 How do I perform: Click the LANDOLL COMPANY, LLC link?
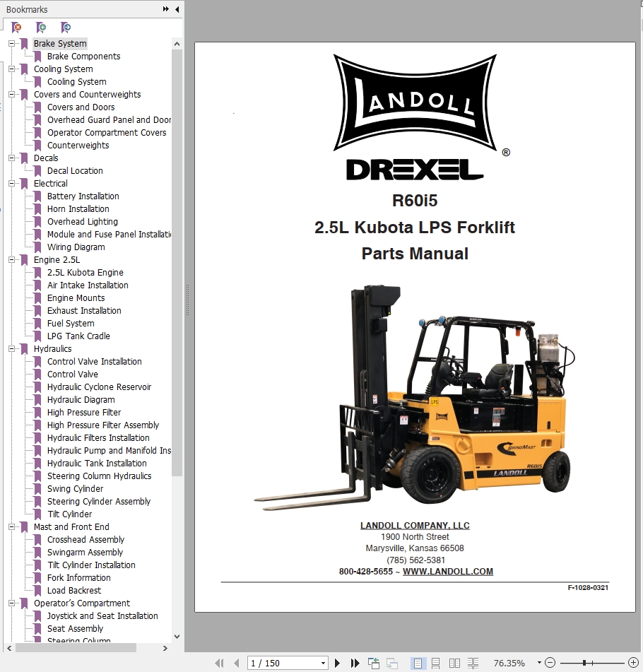pyautogui.click(x=415, y=526)
